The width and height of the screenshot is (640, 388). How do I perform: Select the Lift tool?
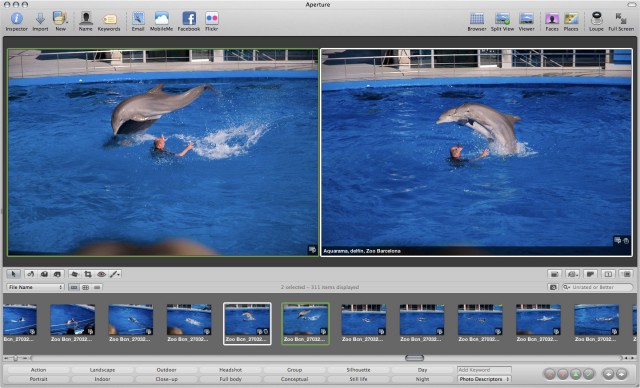(x=44, y=274)
